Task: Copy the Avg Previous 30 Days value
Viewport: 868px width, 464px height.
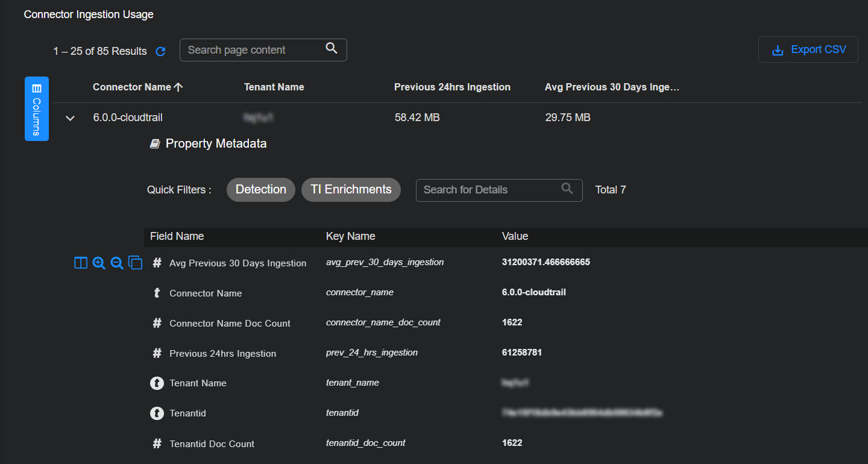Action: (136, 263)
